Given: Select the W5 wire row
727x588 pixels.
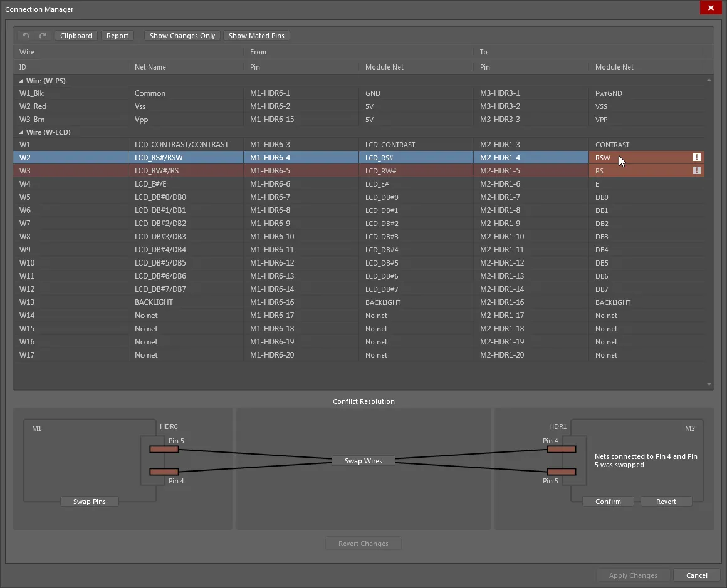Looking at the screenshot, I should pos(359,197).
